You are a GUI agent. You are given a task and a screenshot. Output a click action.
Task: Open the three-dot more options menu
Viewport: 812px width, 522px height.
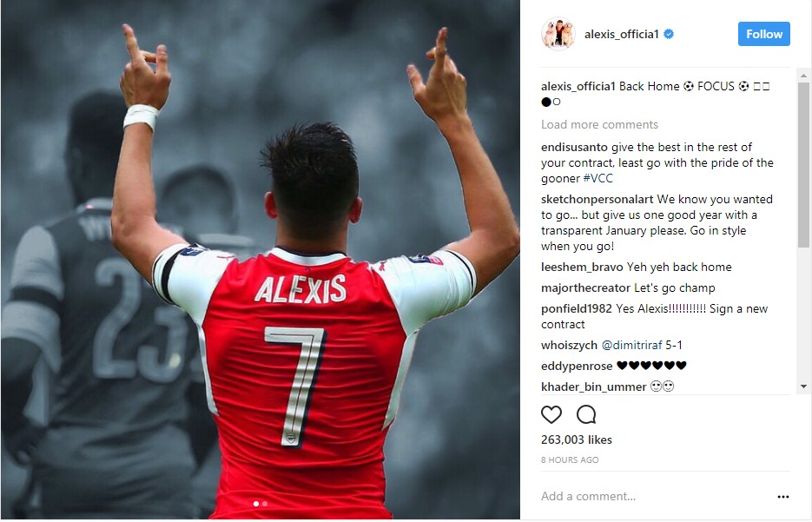click(x=783, y=497)
